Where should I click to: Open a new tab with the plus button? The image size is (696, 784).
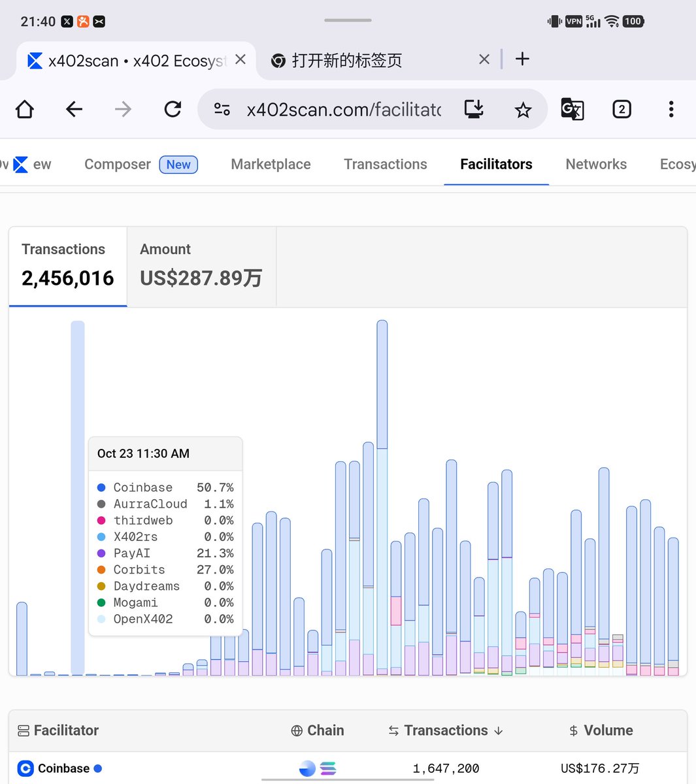pos(522,59)
